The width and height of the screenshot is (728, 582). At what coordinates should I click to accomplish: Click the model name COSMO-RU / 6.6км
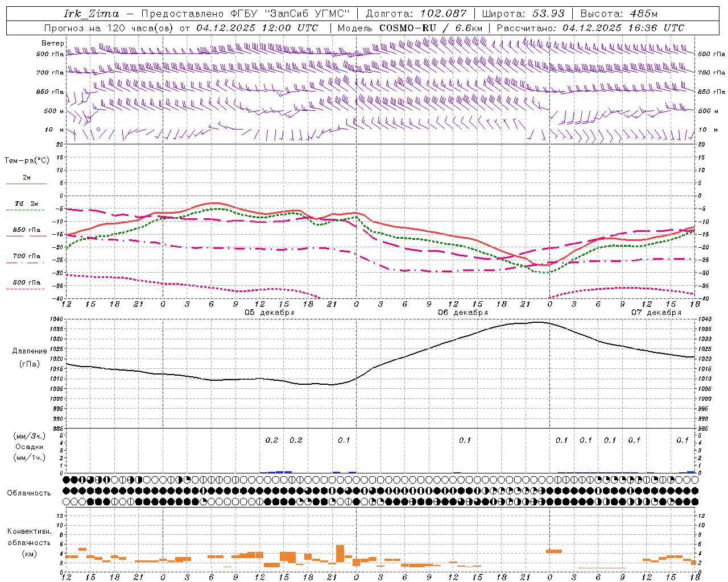(x=431, y=28)
